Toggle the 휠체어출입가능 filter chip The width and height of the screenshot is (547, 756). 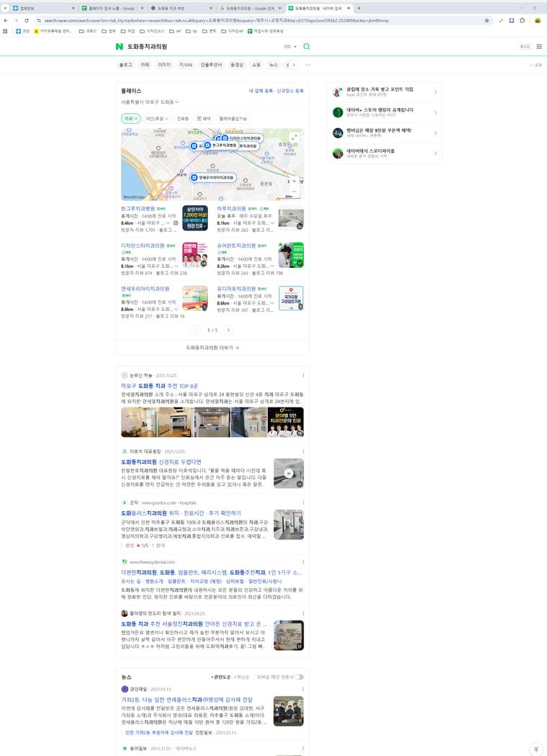(x=233, y=118)
